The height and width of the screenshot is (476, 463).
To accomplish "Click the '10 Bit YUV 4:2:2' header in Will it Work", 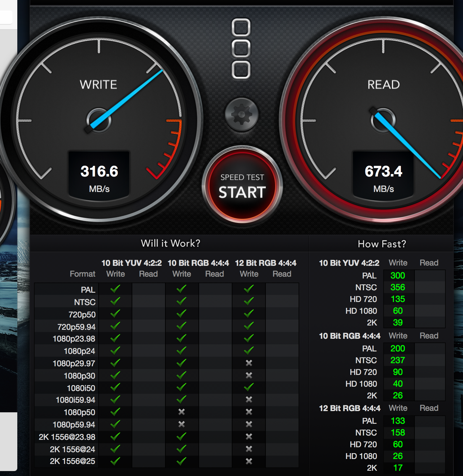I will point(132,263).
